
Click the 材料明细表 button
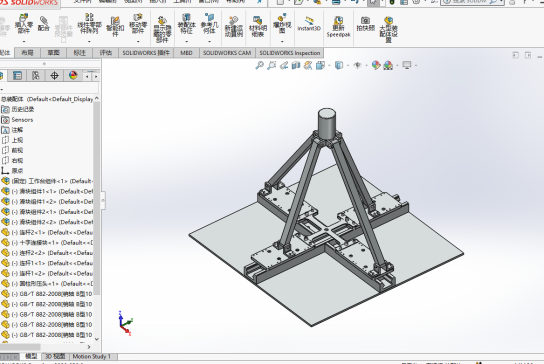click(x=257, y=26)
